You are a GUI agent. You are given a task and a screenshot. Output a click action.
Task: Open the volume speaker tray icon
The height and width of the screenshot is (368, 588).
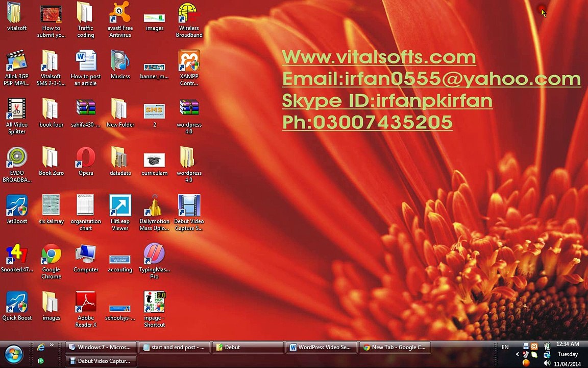(x=547, y=363)
